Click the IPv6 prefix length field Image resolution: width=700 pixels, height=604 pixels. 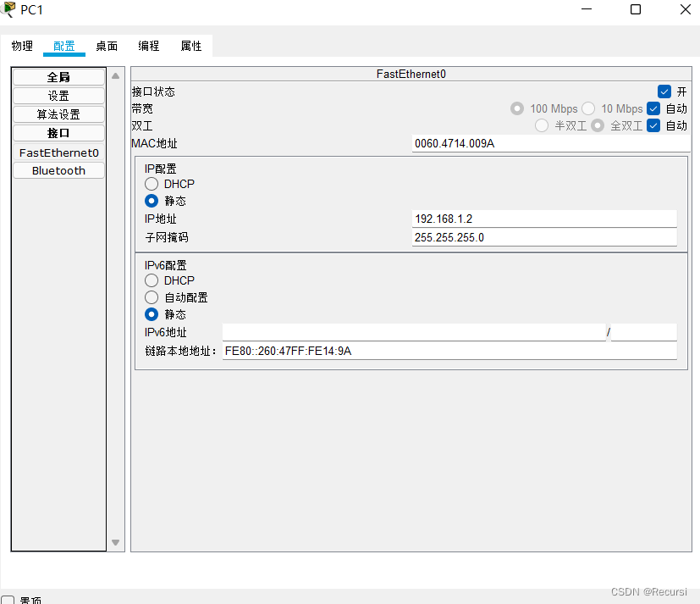644,332
